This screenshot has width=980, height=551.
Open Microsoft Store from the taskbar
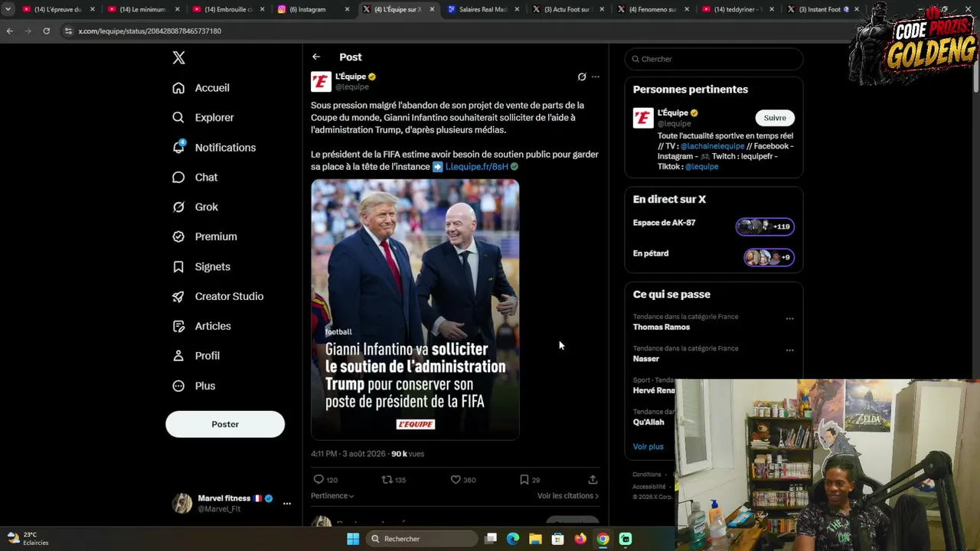click(558, 539)
